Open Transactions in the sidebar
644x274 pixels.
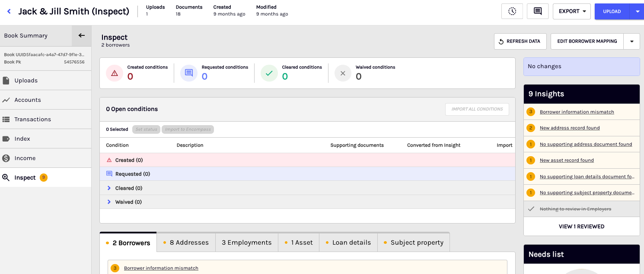coord(45,120)
